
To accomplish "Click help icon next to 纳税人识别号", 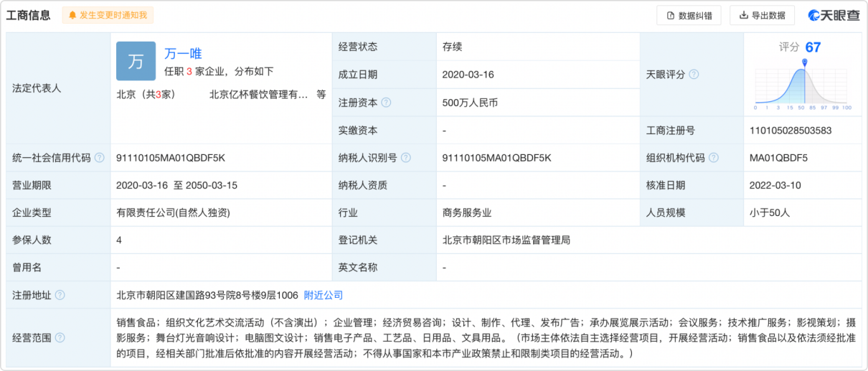I will pyautogui.click(x=406, y=158).
